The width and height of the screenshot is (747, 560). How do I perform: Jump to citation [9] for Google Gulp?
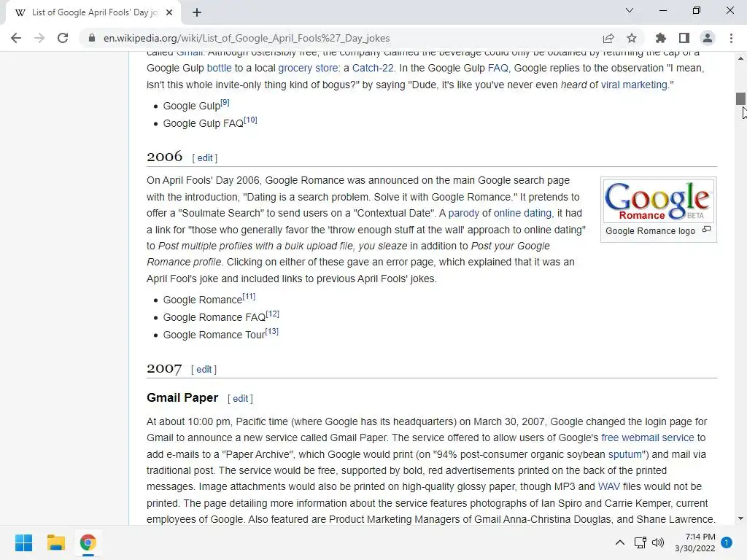coord(225,102)
